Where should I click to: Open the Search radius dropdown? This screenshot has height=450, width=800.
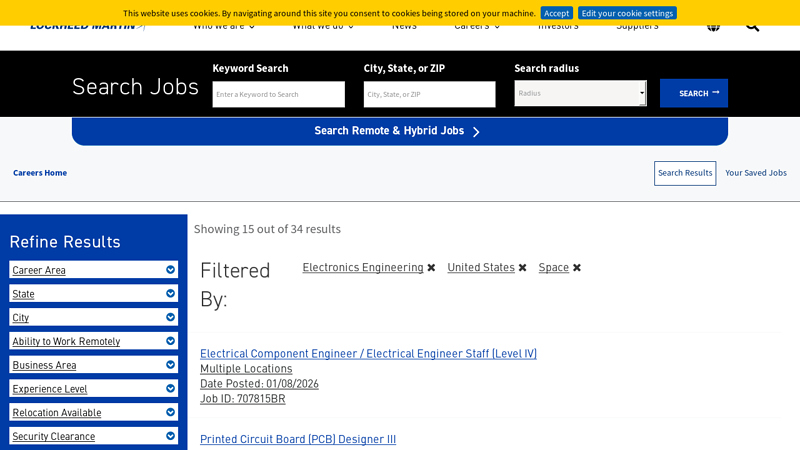(x=580, y=93)
